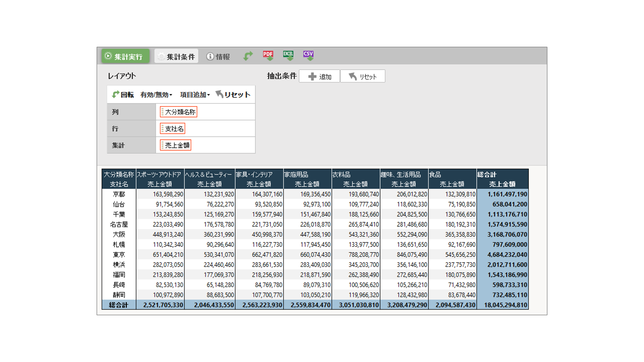Screen dimensions: 644x362
Task: Export the report as PDF
Action: [x=268, y=56]
